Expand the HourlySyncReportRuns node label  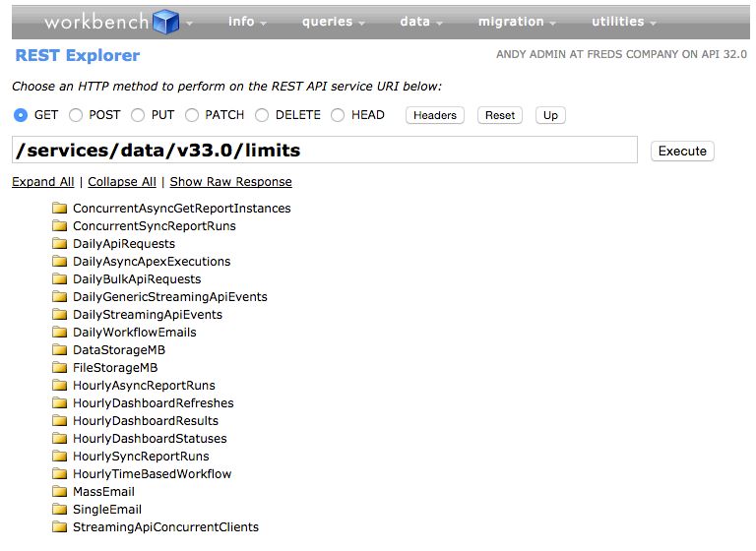click(x=141, y=456)
